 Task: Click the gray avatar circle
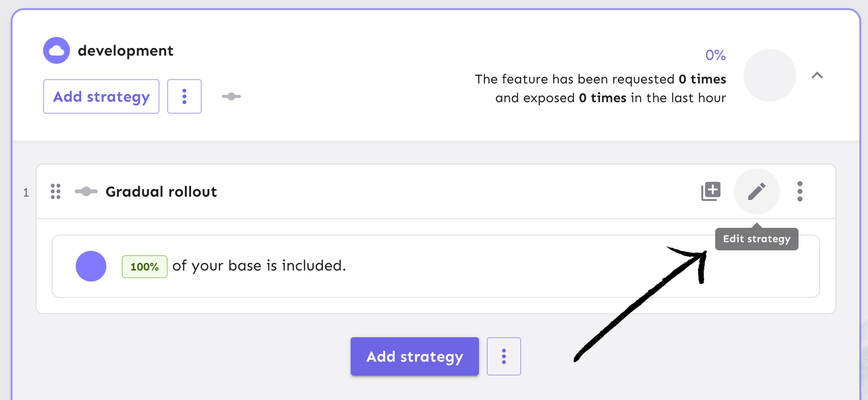coord(769,75)
